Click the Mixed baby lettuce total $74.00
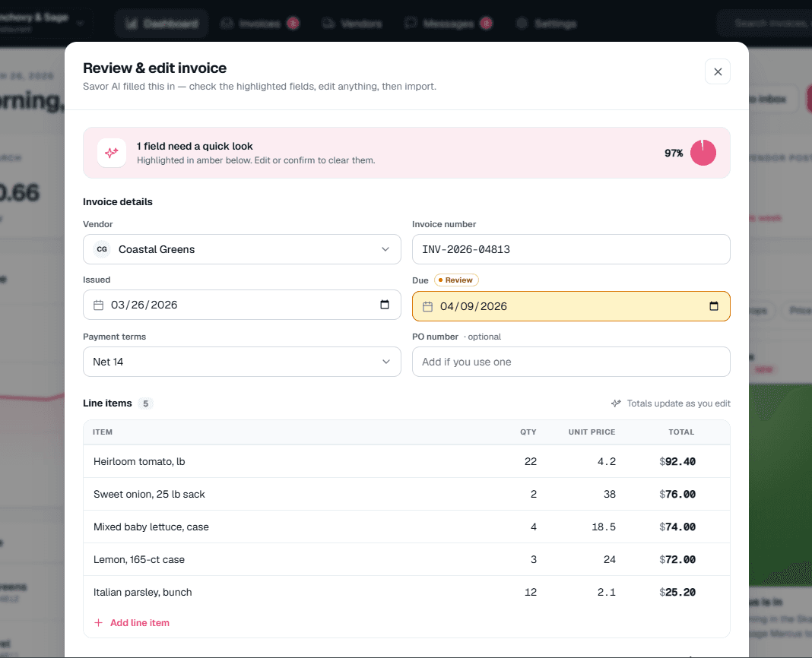 pyautogui.click(x=677, y=527)
